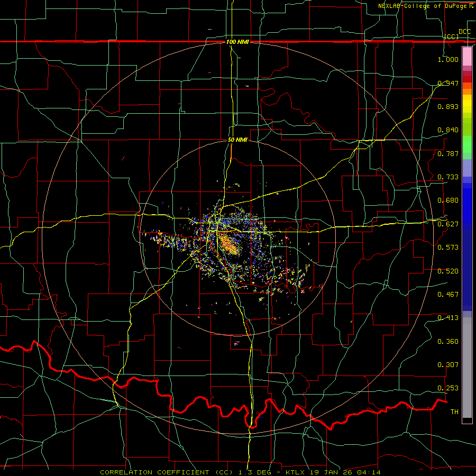Click the DCC label above the color scale
The width and height of the screenshot is (476, 476).
[x=464, y=32]
